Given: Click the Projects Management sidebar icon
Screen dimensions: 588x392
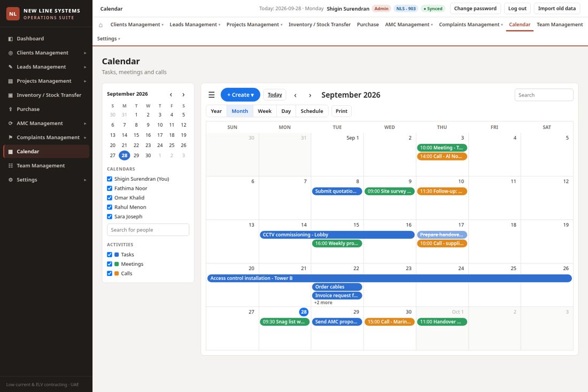Looking at the screenshot, I should coord(11,81).
